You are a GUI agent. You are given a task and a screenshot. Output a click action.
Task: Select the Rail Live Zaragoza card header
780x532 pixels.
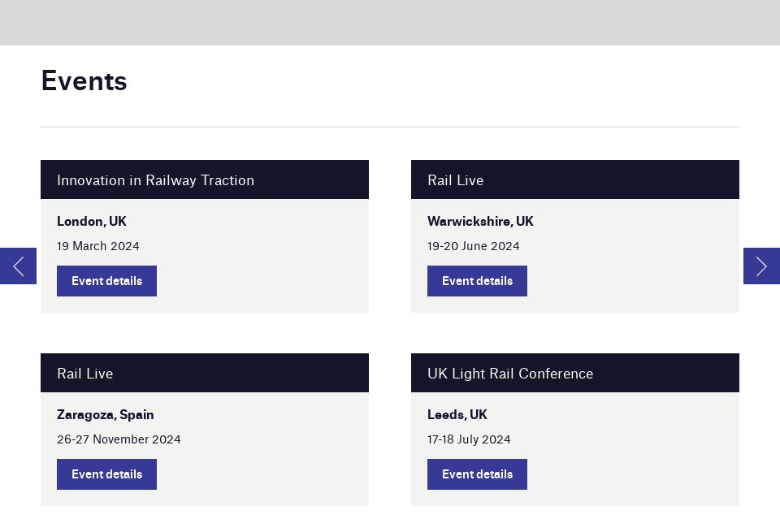(x=84, y=373)
